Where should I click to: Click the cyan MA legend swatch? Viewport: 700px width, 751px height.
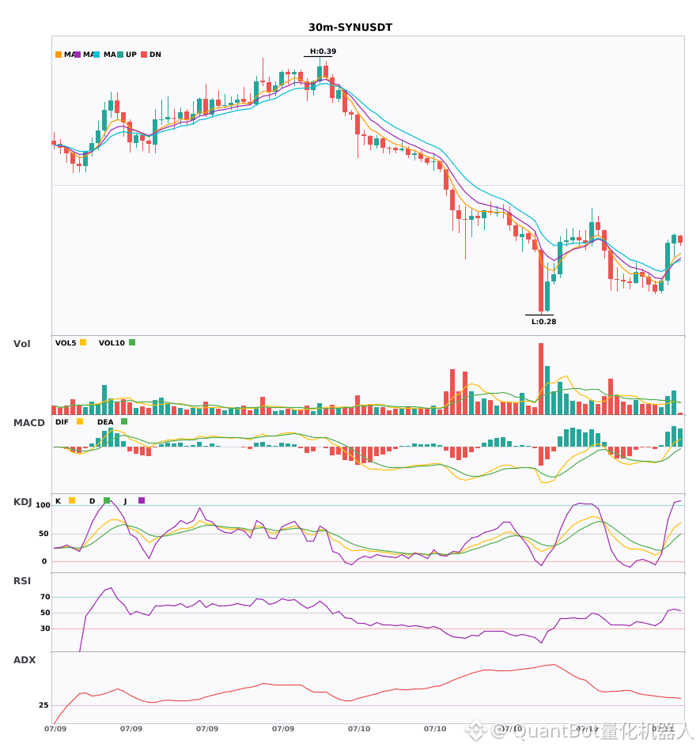pyautogui.click(x=96, y=55)
